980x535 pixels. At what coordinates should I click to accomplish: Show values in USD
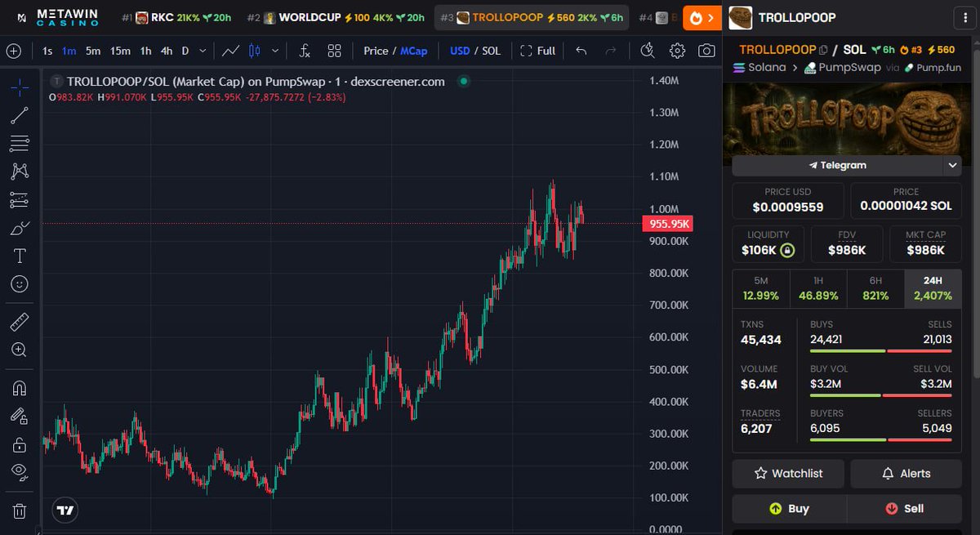point(460,51)
